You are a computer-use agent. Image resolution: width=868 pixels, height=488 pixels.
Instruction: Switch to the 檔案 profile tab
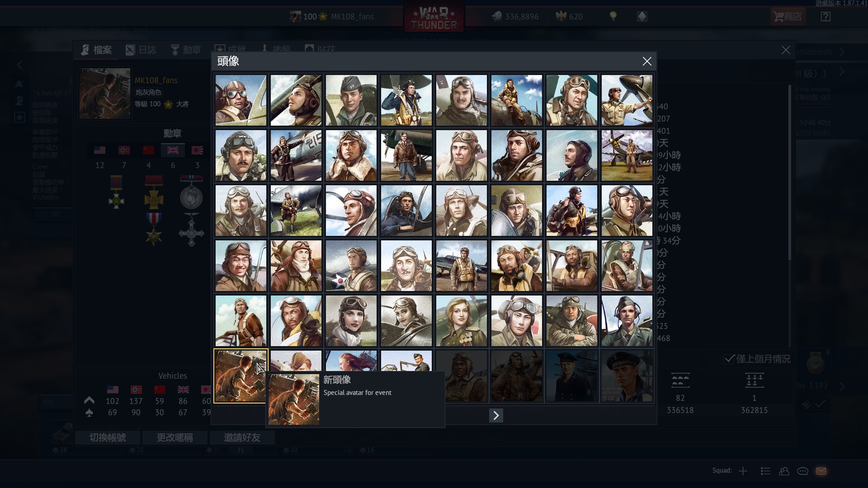96,50
